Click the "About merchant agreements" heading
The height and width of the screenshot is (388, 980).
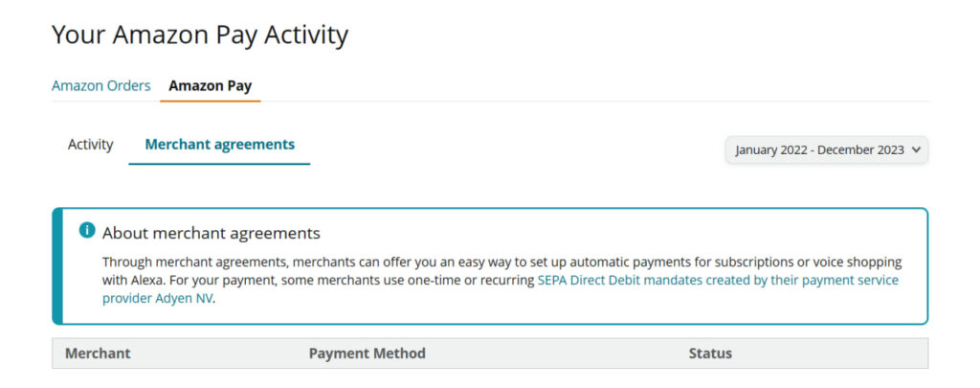(x=211, y=233)
